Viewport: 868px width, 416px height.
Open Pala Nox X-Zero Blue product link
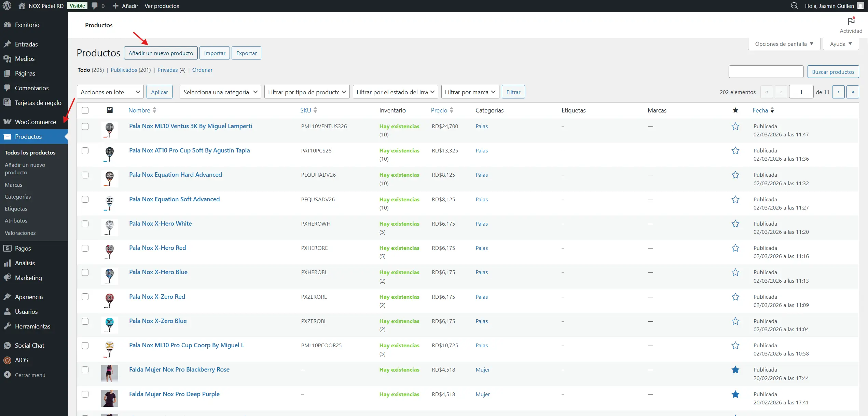click(158, 321)
